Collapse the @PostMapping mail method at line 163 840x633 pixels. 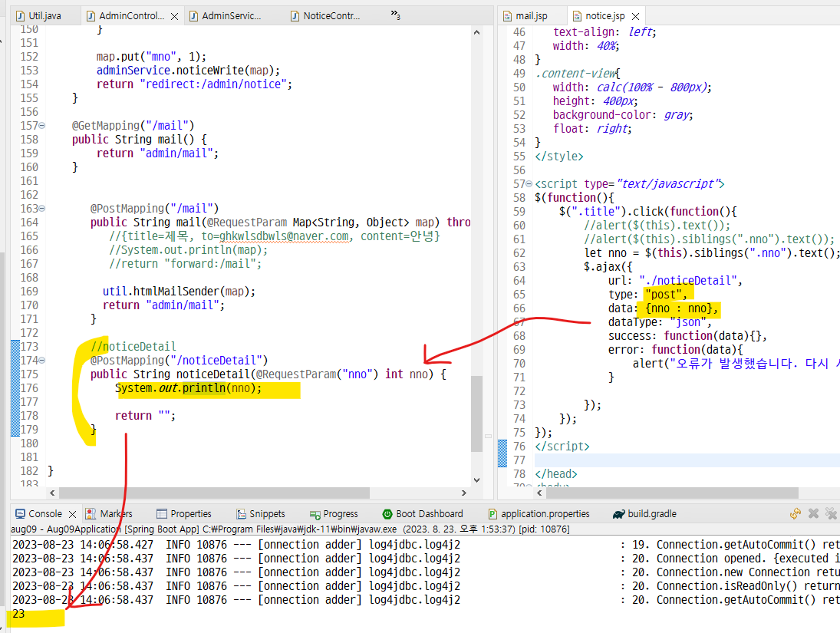(41, 209)
